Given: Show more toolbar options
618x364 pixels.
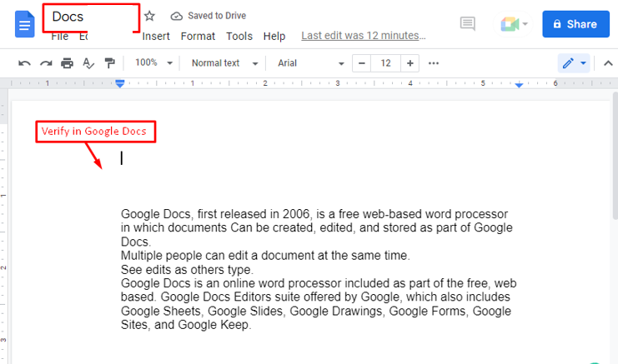Looking at the screenshot, I should click(434, 63).
